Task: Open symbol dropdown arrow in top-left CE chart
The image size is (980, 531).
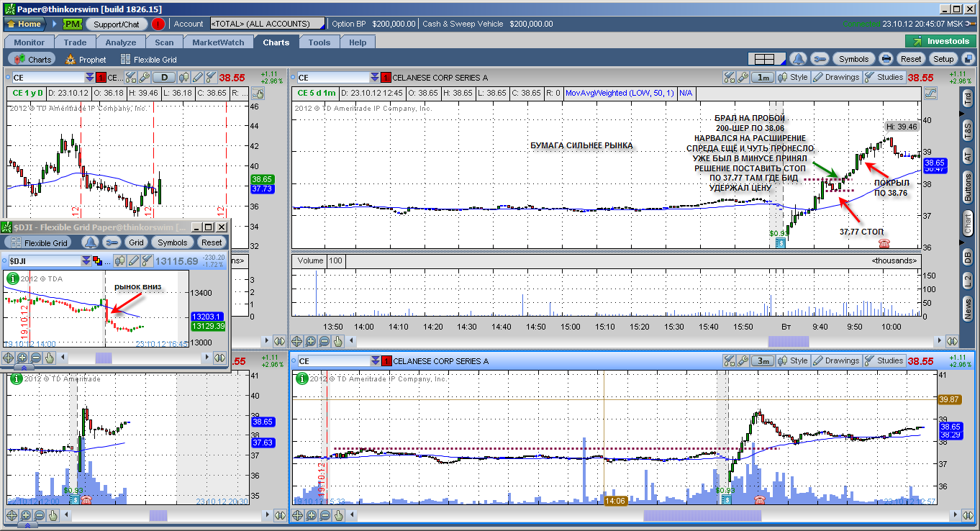Action: tap(89, 77)
